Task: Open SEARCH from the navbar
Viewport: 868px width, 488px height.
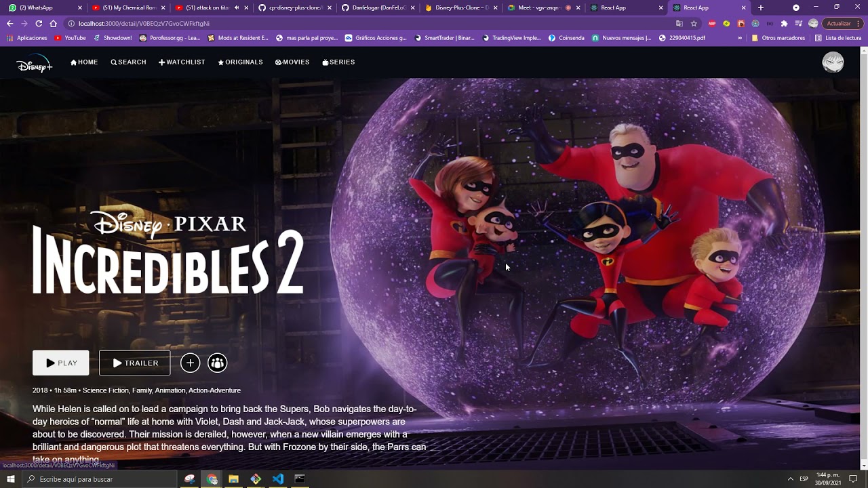Action: coord(129,62)
